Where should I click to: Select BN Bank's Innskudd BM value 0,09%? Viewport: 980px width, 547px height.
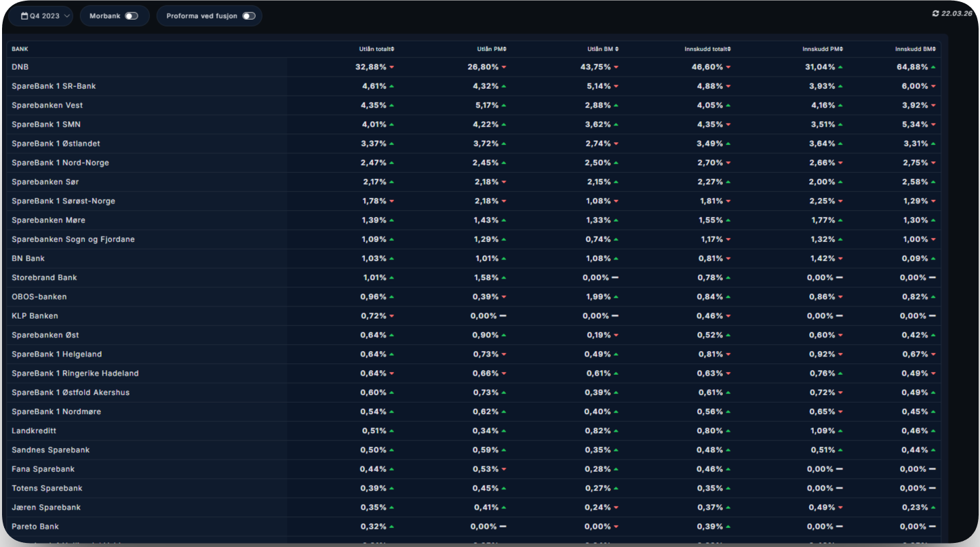[x=916, y=258]
